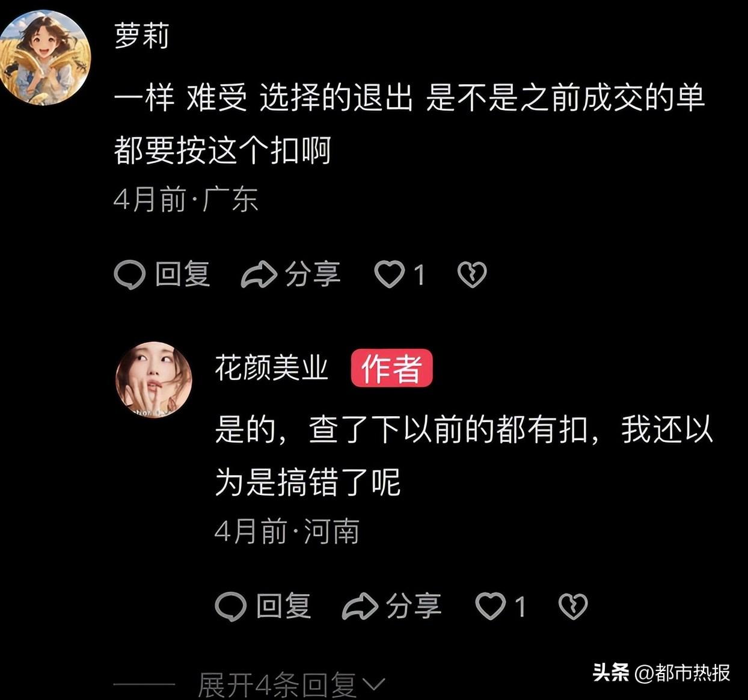This screenshot has height=700, width=748.
Task: Like the author's reply with the heart icon
Action: 491,607
